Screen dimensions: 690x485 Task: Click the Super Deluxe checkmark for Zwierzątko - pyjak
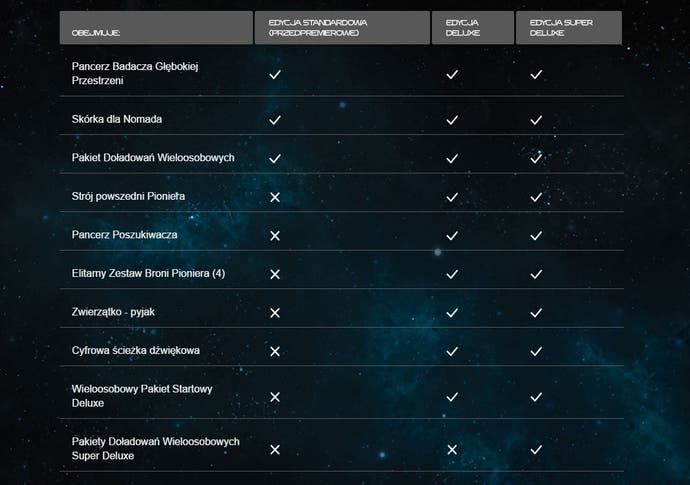(536, 313)
